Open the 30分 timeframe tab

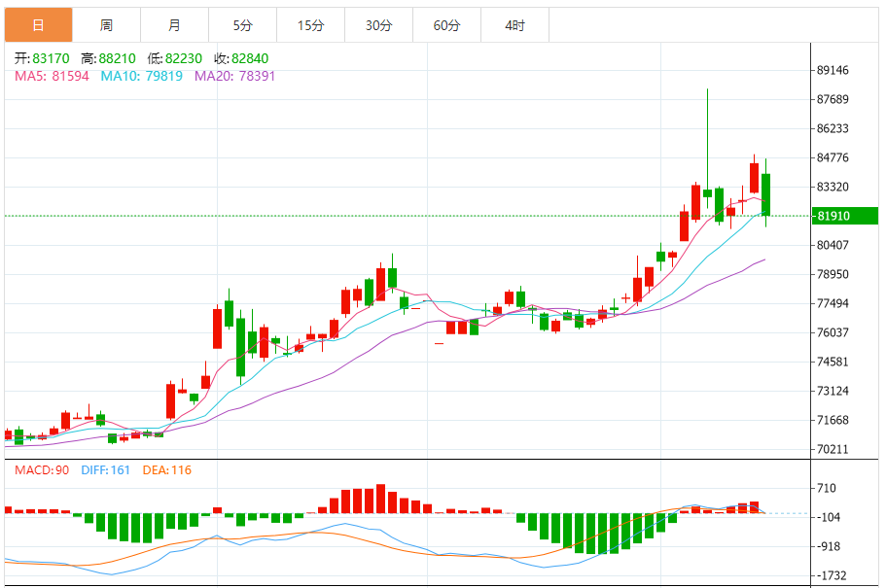pos(378,25)
